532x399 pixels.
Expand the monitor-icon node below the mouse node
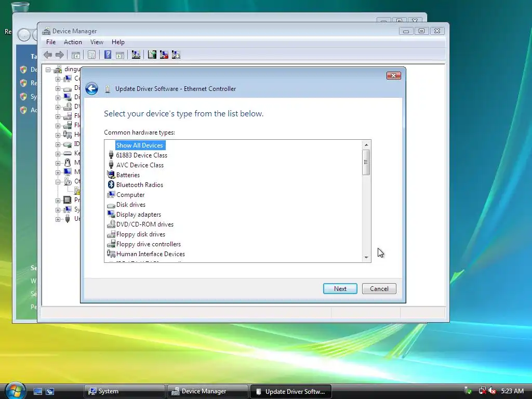click(x=58, y=172)
